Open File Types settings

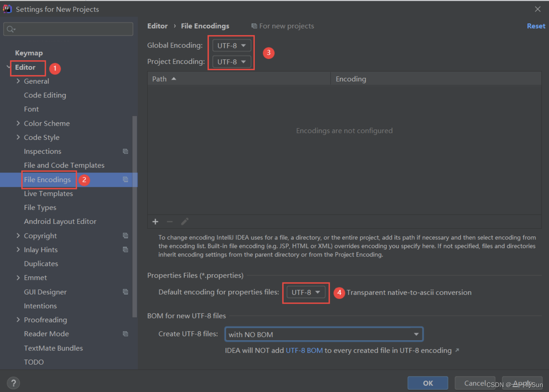[40, 208]
